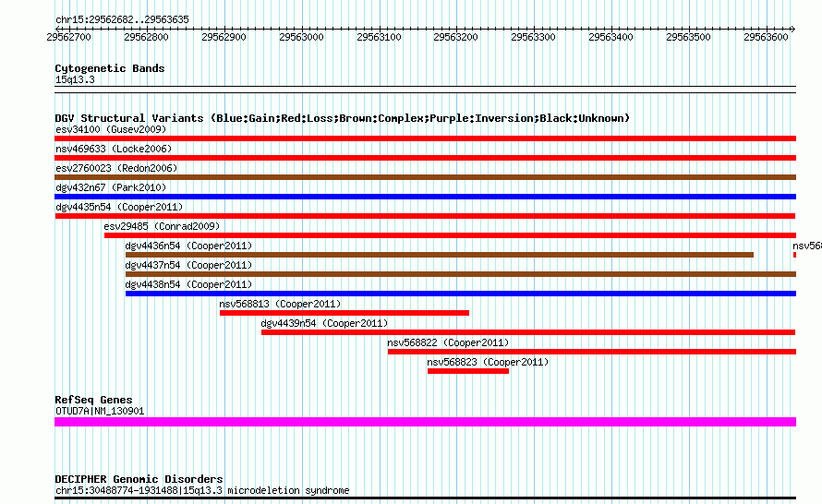Viewport: 822px width, 504px height.
Task: Open dgv4438n54 (Cooper2011) variant label
Action: 188,284
